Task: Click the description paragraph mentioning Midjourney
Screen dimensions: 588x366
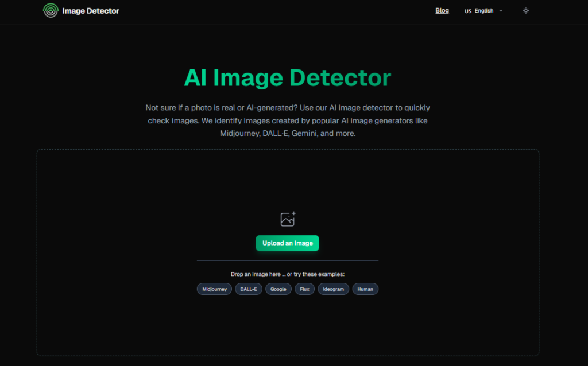Action: (x=287, y=120)
